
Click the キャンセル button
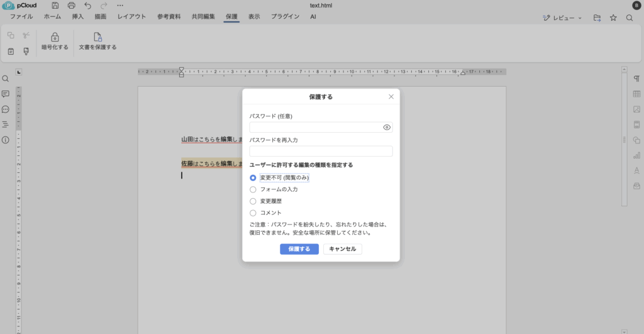[x=343, y=249]
